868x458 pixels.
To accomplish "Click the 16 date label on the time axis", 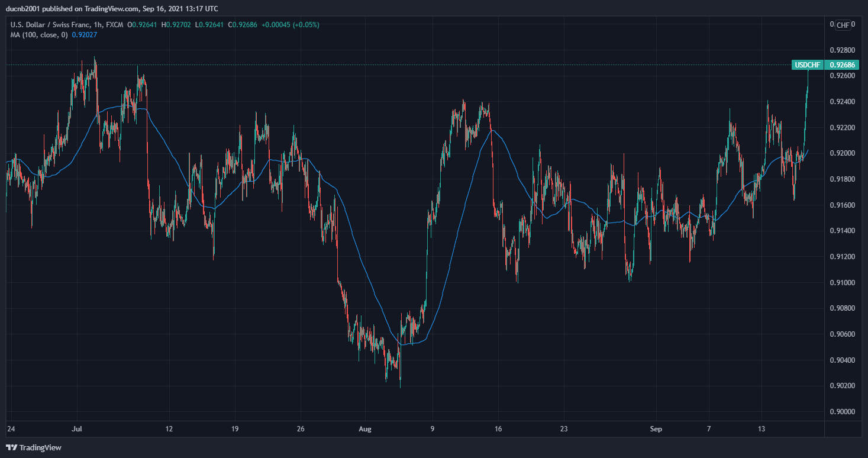I will click(x=498, y=428).
